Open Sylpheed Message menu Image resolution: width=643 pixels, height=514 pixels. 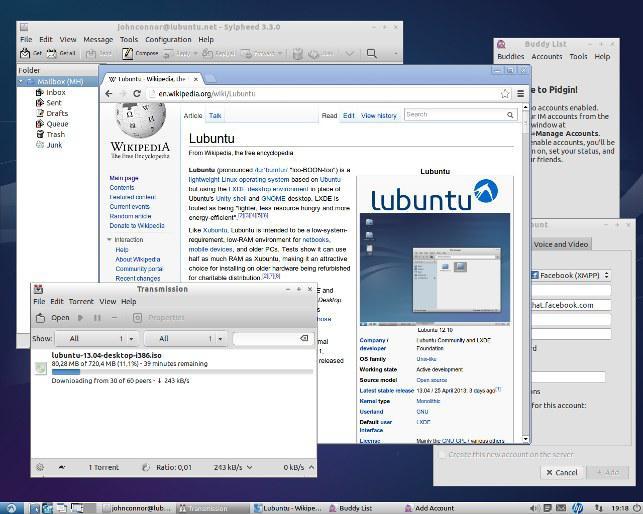[x=98, y=39]
